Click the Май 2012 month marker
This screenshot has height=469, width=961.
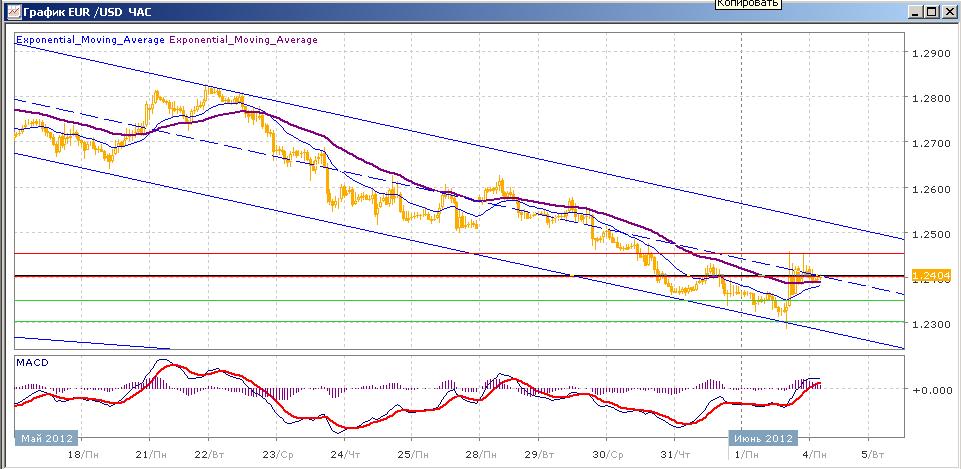47,438
